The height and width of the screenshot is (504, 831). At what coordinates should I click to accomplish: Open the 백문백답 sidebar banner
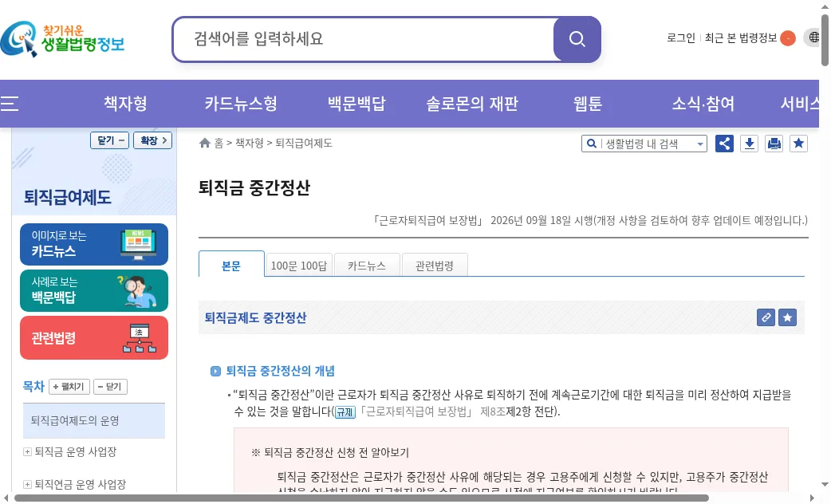[x=94, y=290]
